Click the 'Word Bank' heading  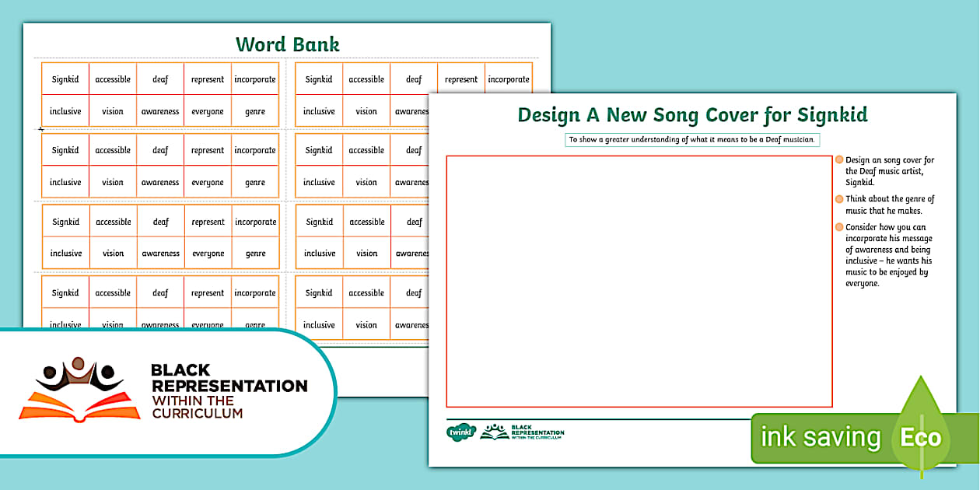288,44
